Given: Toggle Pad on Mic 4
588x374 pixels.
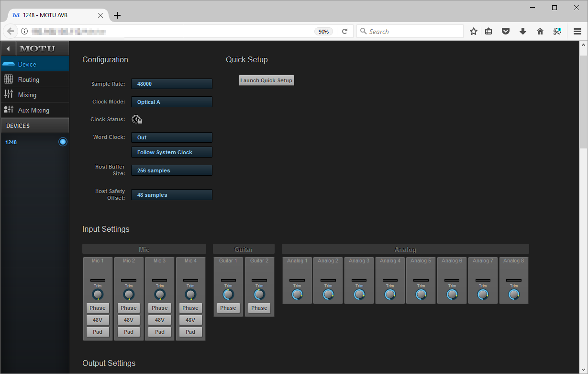Looking at the screenshot, I should click(190, 332).
